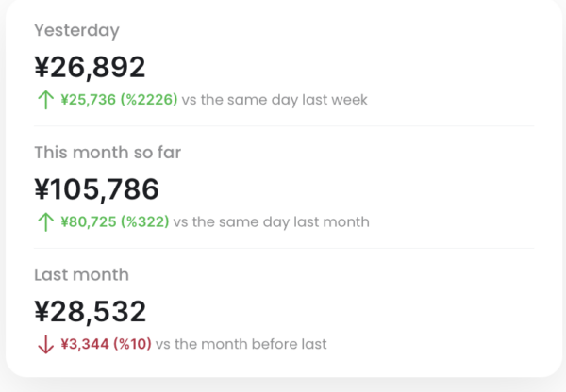This screenshot has width=566, height=392.
Task: Select the red %10 percentage change
Action: 132,345
